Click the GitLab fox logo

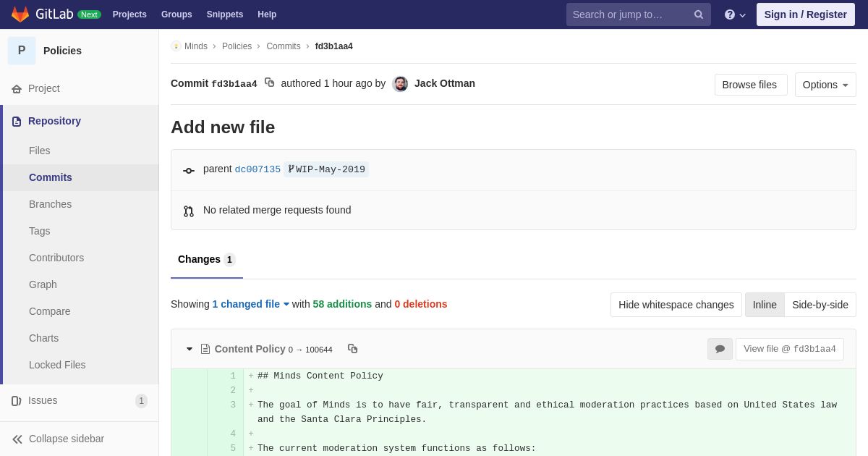tap(20, 14)
